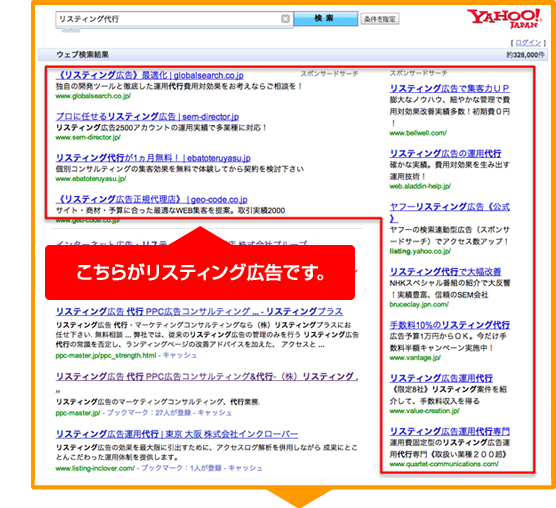Open the ebatoteruyasu.jp 1ヵ月無料 ad link
The image size is (556, 508).
[x=153, y=158]
